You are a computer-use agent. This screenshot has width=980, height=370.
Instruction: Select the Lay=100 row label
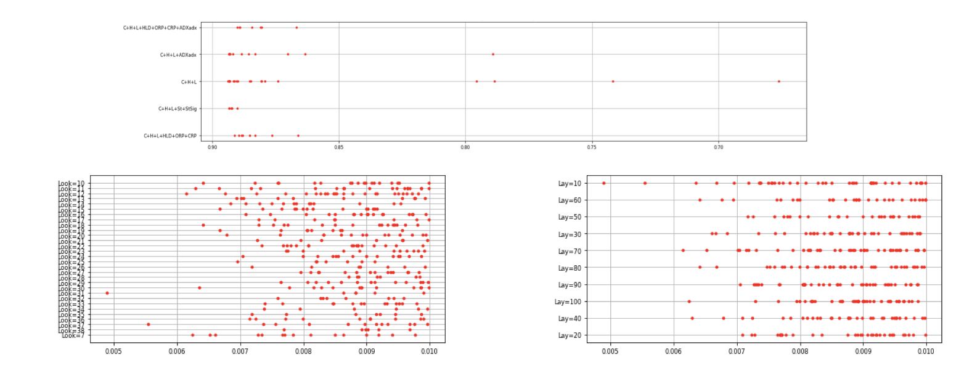pos(567,302)
